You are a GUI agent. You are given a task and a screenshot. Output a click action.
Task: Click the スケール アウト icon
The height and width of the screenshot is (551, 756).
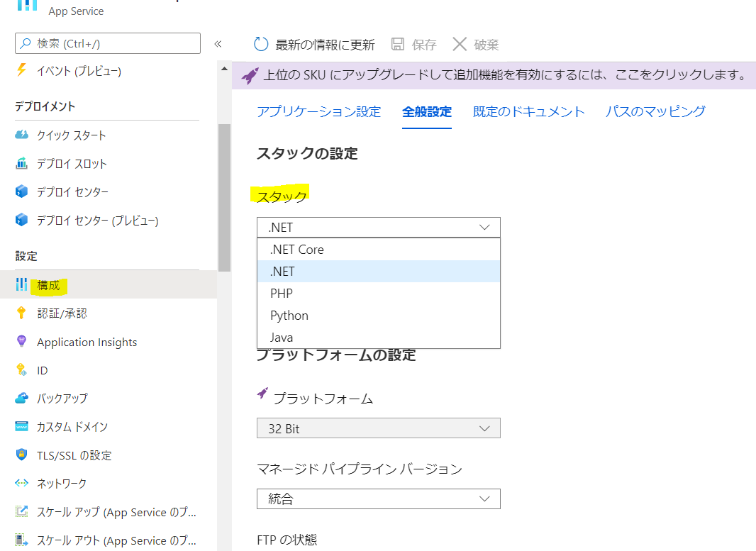coord(22,540)
